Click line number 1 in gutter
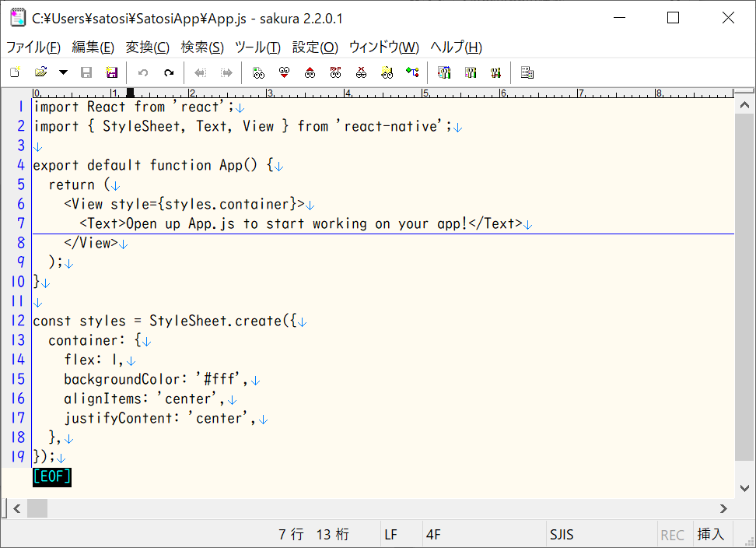This screenshot has height=548, width=756. [21, 107]
